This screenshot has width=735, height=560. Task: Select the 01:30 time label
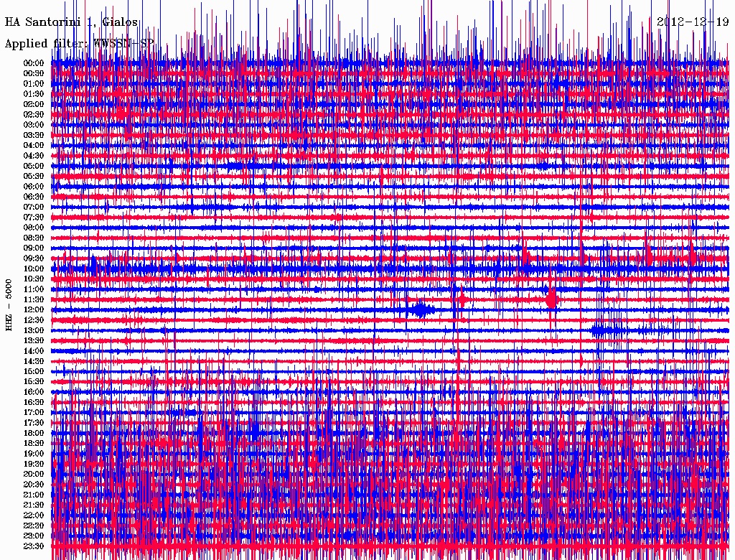click(x=34, y=94)
